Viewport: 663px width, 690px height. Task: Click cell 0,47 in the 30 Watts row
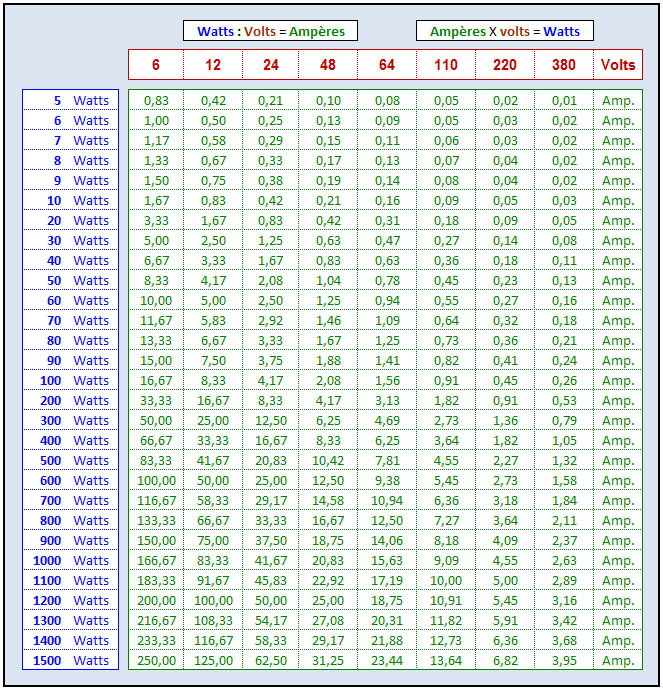387,240
